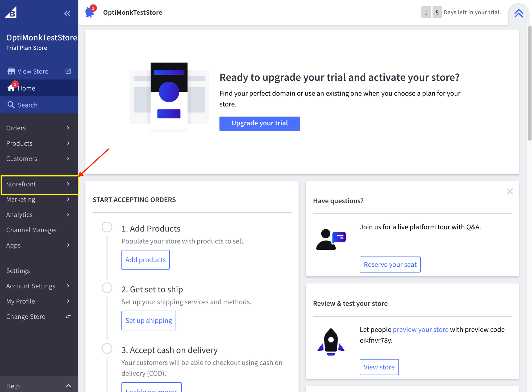The height and width of the screenshot is (392, 532).
Task: Open the Storefront menu item
Action: (x=39, y=184)
